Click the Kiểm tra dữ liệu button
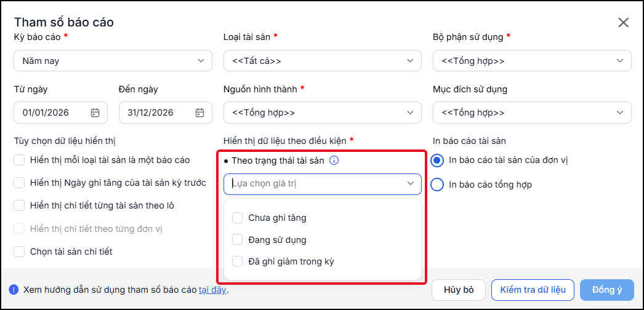This screenshot has height=310, width=644. [x=533, y=290]
